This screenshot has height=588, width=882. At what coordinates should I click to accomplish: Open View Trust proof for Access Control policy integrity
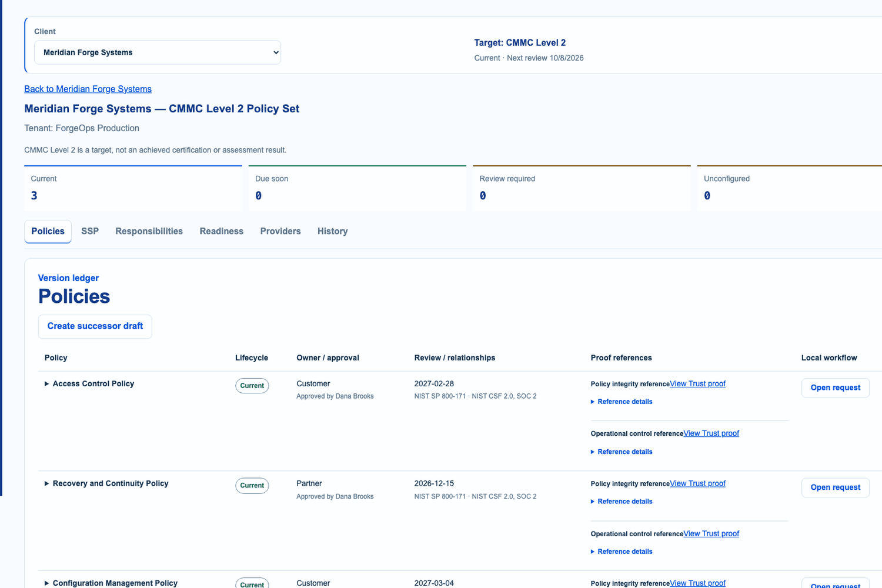(x=697, y=383)
